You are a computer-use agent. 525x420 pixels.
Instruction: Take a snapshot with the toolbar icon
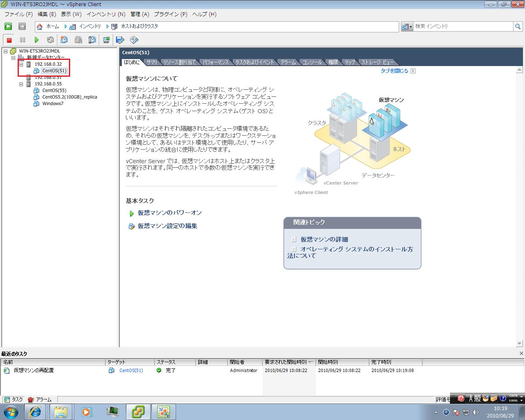(x=64, y=40)
